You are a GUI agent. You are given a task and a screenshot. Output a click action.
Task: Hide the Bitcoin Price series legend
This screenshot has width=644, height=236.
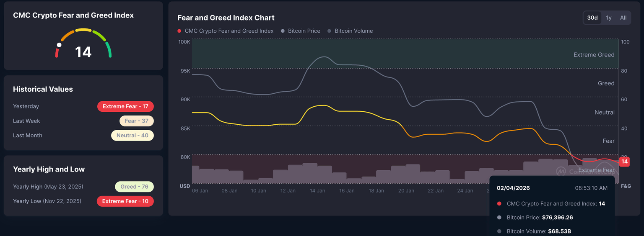[x=301, y=31]
